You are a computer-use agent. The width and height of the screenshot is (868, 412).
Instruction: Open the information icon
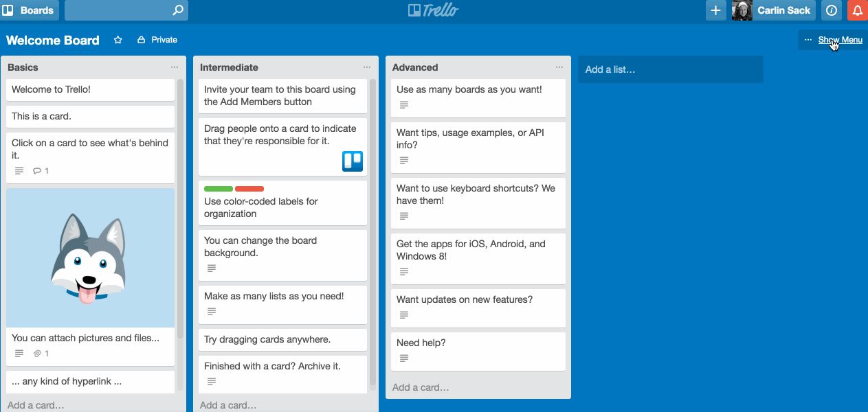click(x=832, y=10)
